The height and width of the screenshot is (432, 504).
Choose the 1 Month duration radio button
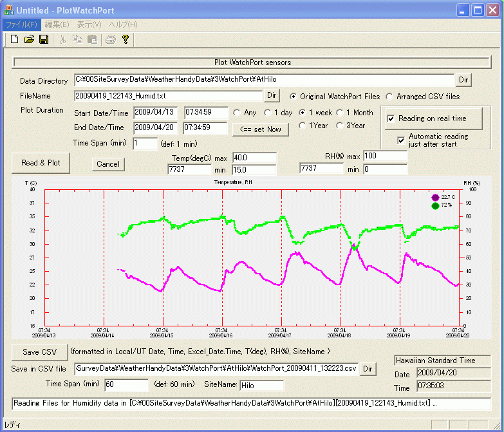click(339, 113)
